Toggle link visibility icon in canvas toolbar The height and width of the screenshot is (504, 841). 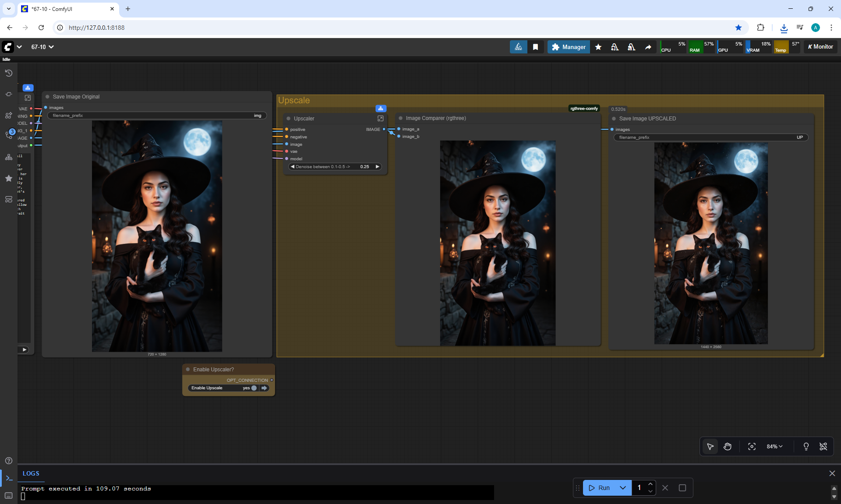point(823,446)
